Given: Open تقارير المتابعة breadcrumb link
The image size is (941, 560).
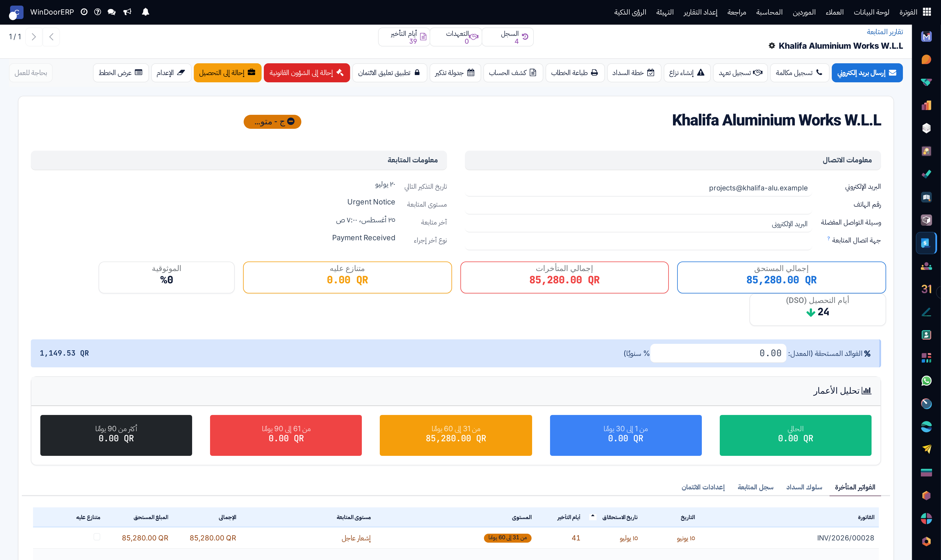Looking at the screenshot, I should pos(885,32).
